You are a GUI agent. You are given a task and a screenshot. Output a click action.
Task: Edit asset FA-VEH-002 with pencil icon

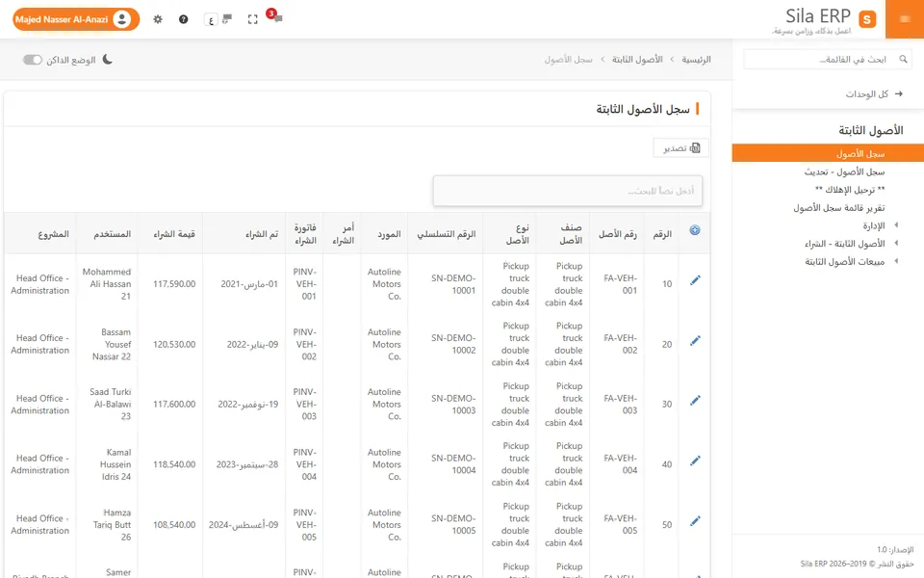point(695,340)
